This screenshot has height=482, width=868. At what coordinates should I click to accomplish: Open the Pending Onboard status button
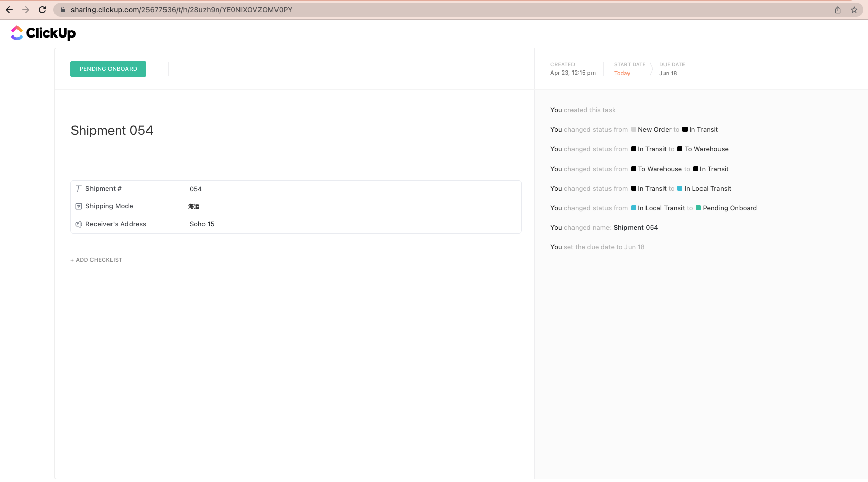(108, 69)
